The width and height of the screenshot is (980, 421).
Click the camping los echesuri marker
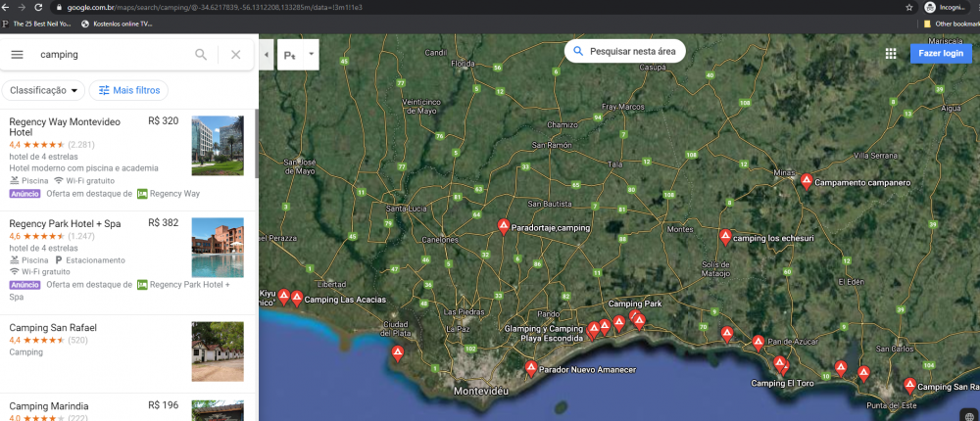click(x=724, y=236)
